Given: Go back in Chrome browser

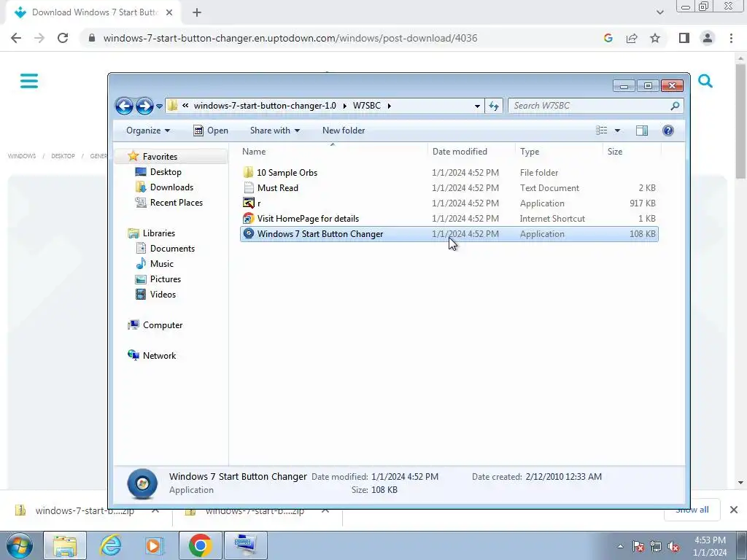Looking at the screenshot, I should coord(16,38).
